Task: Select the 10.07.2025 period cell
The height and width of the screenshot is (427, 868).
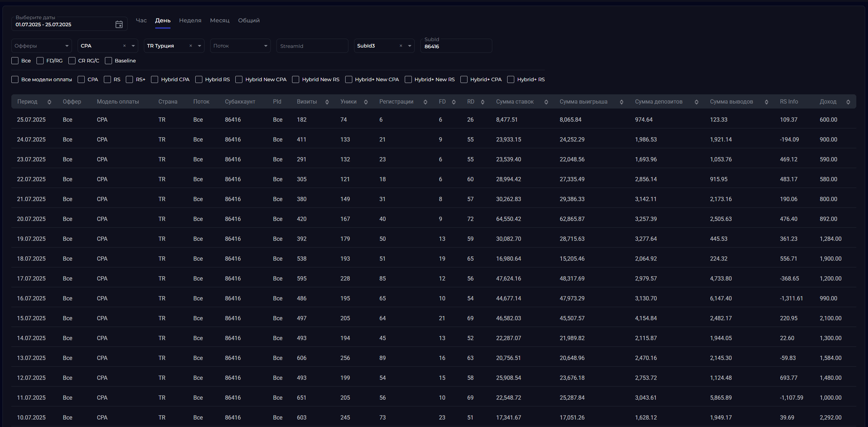Action: 31,418
